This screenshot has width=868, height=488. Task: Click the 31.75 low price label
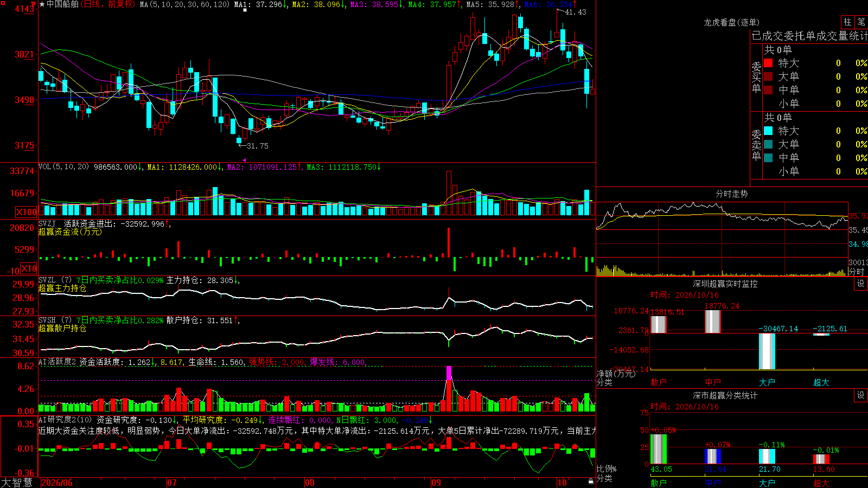(x=258, y=146)
